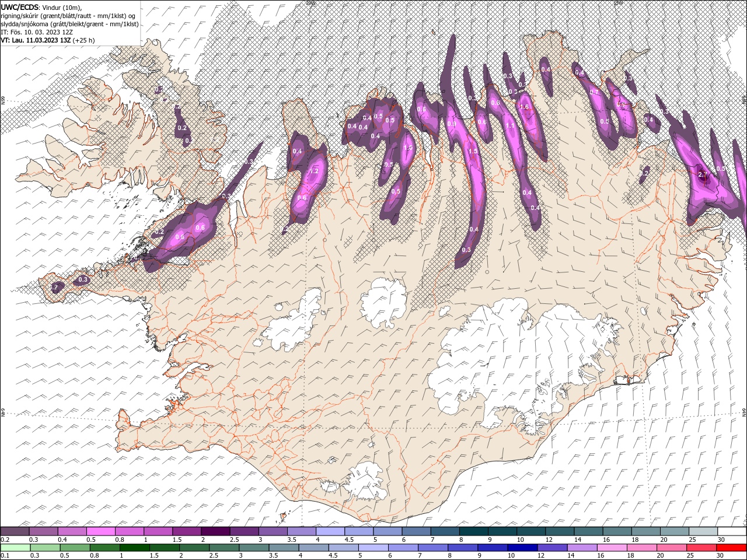Screen dimensions: 747x560
Task: Click the pale grey 25–30 snow legend swatch
Action: coord(703,531)
